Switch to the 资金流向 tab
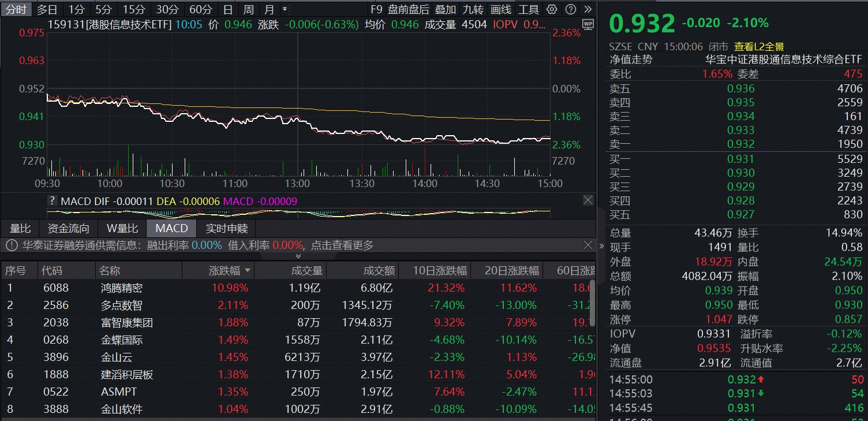The height and width of the screenshot is (421, 868). 68,228
